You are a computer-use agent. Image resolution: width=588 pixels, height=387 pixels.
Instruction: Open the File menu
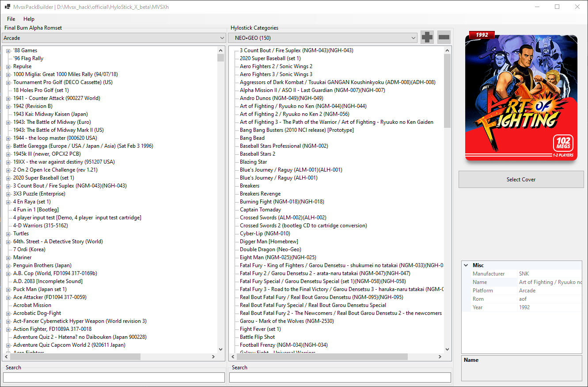point(11,19)
